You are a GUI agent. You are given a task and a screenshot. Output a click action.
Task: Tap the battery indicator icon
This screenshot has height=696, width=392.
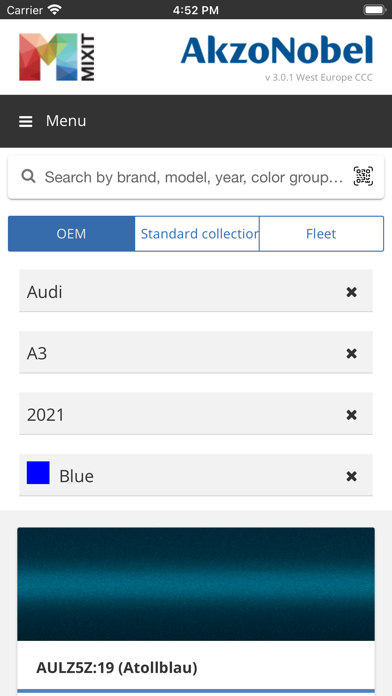(375, 9)
